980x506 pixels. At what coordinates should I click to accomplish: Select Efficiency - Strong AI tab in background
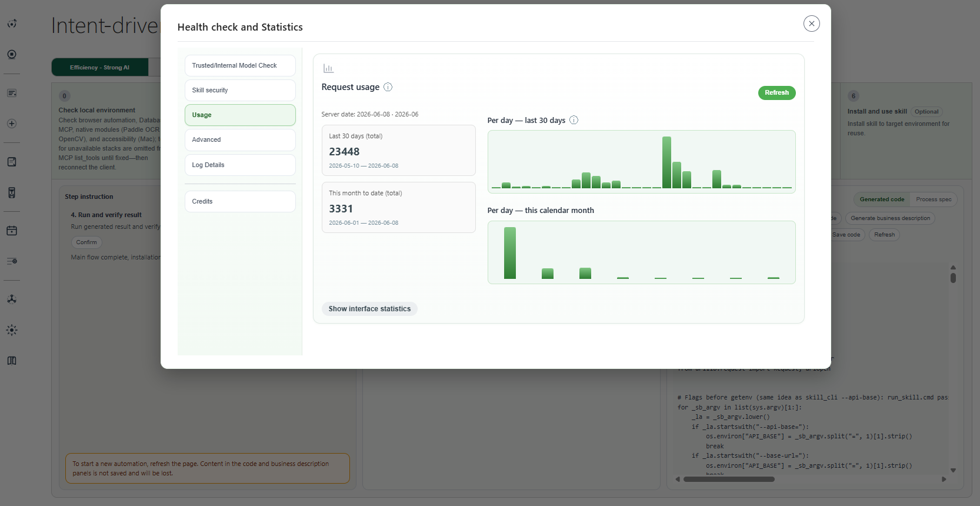[99, 67]
